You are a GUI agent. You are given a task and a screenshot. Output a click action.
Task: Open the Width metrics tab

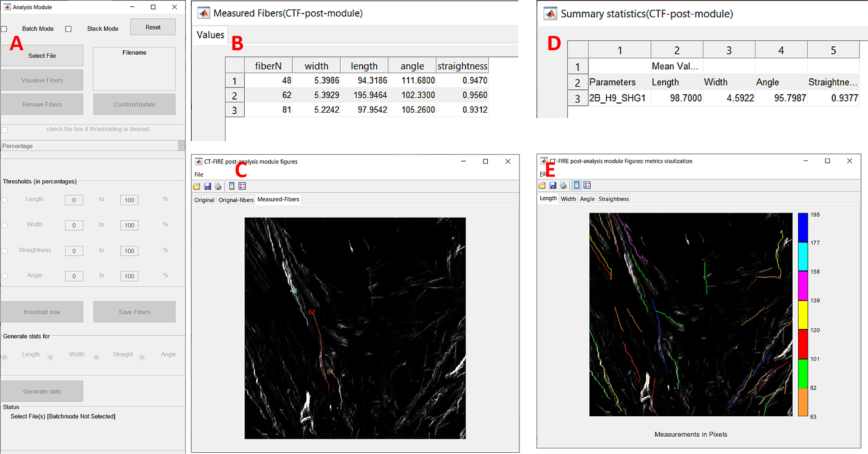[568, 199]
